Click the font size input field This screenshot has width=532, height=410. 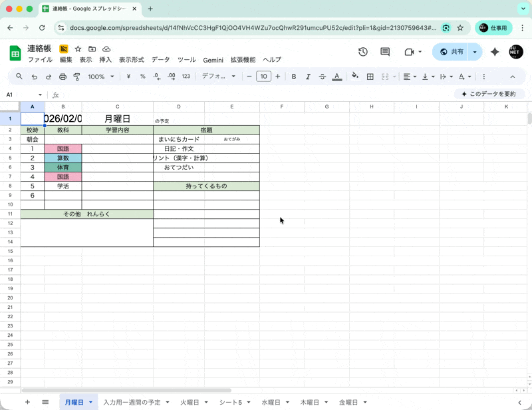264,77
